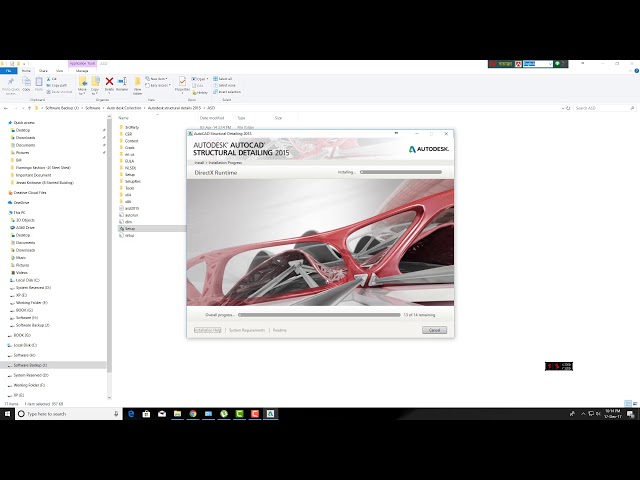This screenshot has width=640, height=480.
Task: Click the Copy icon in Clipboard group
Action: [26, 82]
